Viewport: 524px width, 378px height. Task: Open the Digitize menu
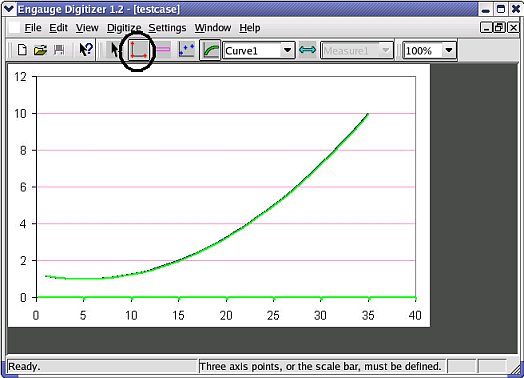pos(124,28)
